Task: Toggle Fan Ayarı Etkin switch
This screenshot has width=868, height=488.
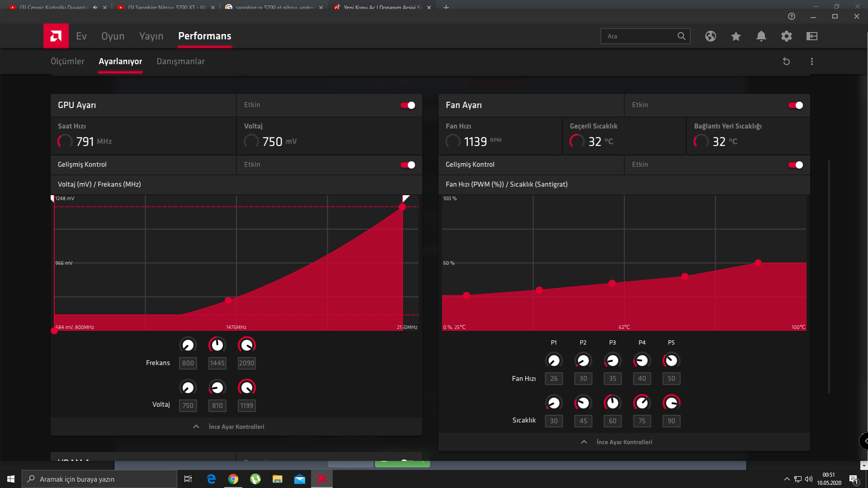Action: point(796,105)
